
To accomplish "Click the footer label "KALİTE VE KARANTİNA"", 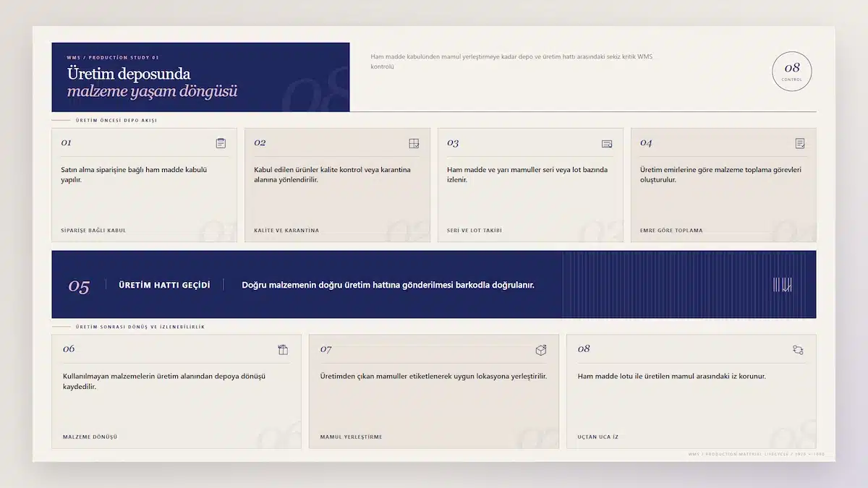I will click(286, 231).
